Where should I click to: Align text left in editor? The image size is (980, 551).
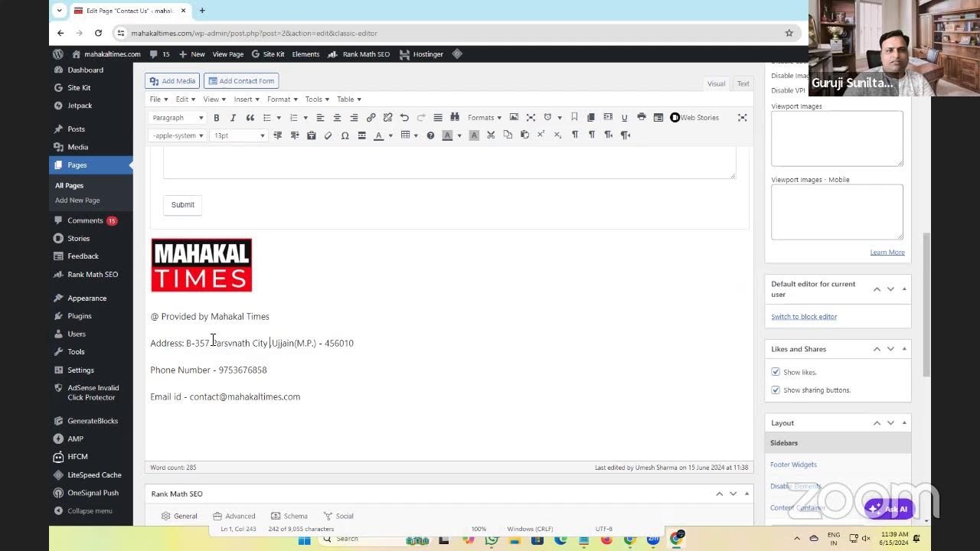point(320,118)
